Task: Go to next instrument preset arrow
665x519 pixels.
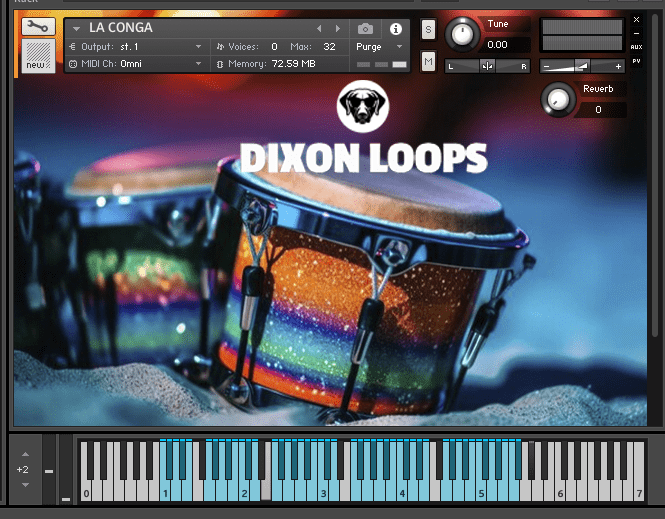Action: [x=338, y=29]
